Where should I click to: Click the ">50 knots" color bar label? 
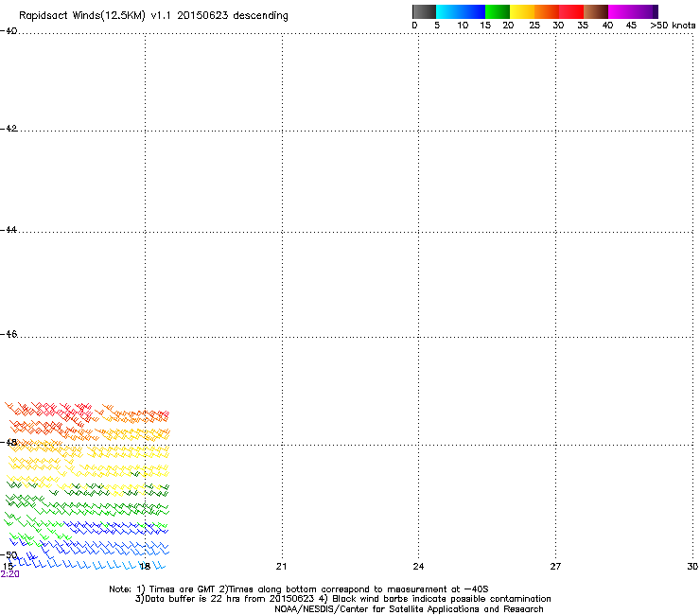coord(673,26)
